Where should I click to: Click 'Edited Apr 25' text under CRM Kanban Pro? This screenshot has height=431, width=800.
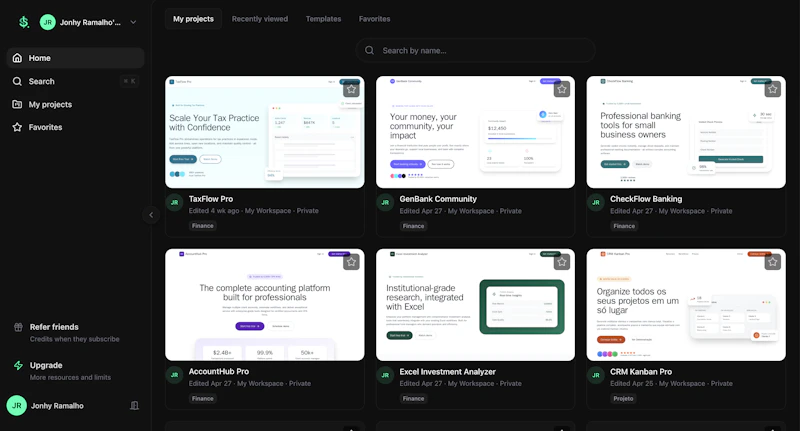pyautogui.click(x=632, y=384)
